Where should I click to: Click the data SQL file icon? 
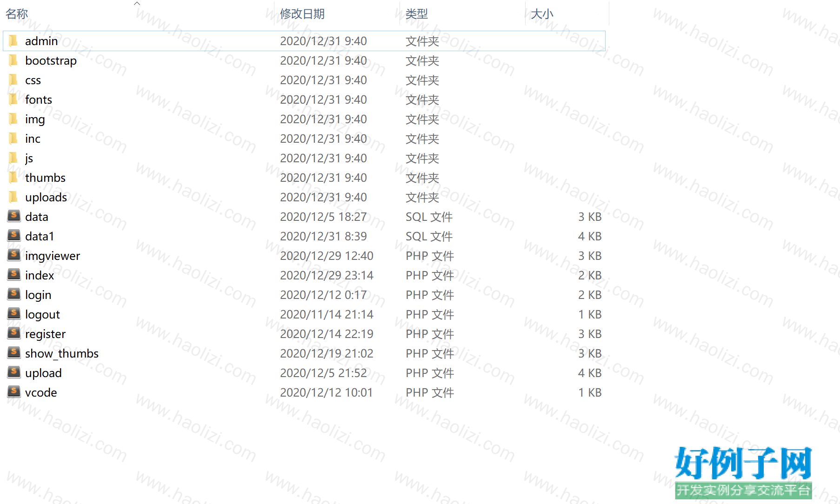point(14,216)
